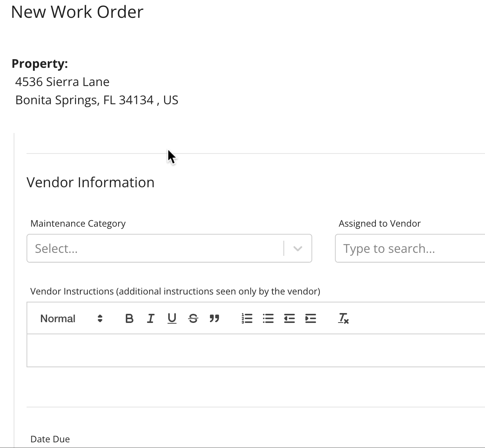This screenshot has height=448, width=485.
Task: Apply bold formatting in the vendor instructions toolbar
Action: point(129,318)
